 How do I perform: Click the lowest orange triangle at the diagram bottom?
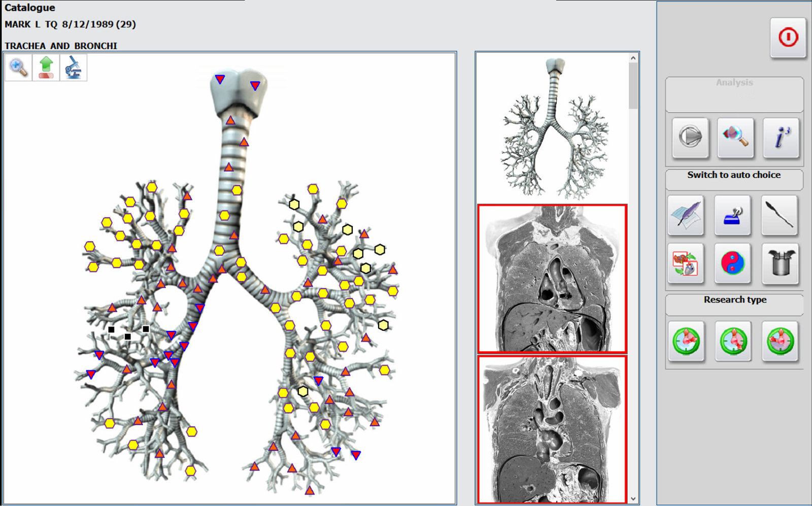[310, 490]
